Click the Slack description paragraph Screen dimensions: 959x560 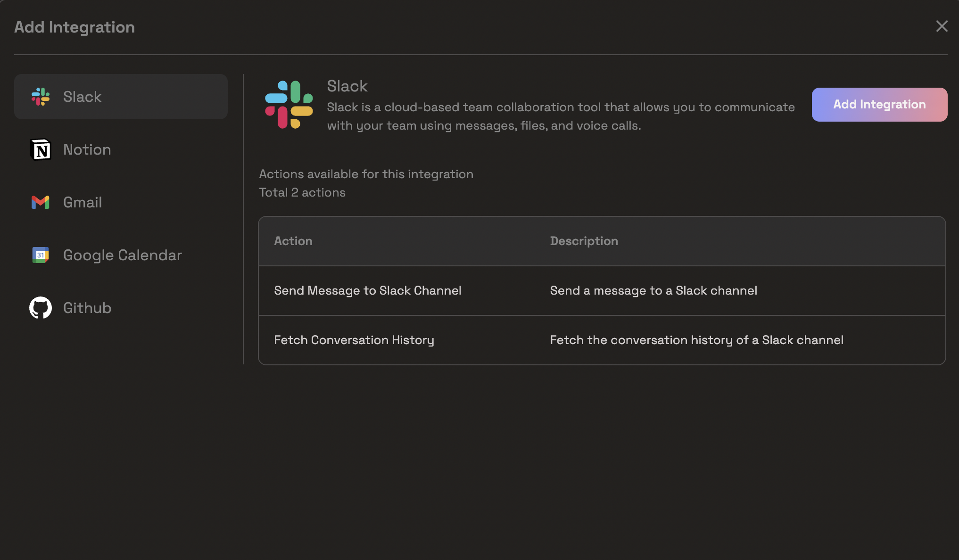561,116
